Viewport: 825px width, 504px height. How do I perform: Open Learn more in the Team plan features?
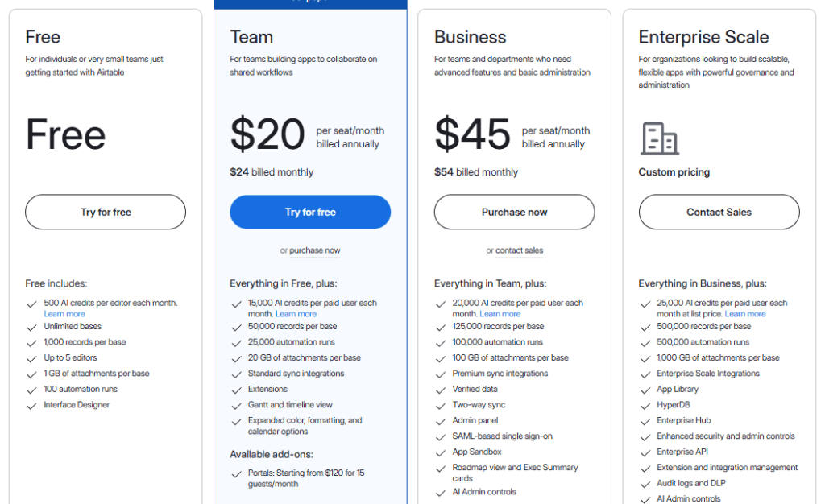(x=296, y=313)
